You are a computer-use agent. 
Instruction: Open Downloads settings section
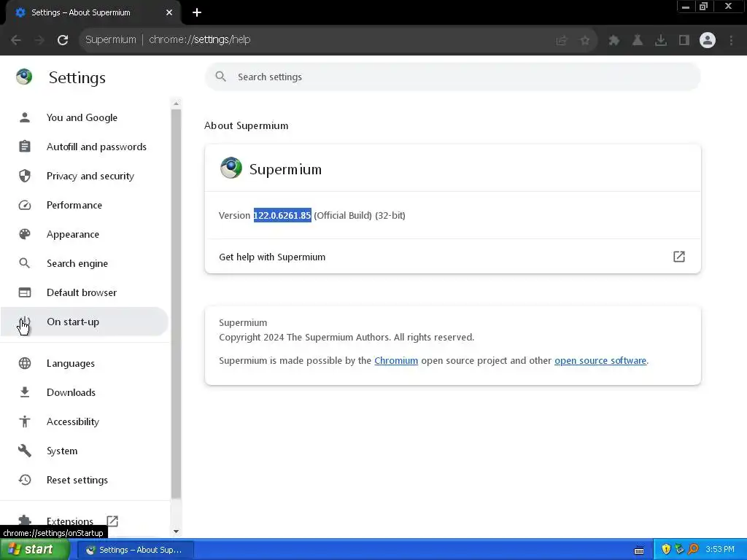click(85, 392)
